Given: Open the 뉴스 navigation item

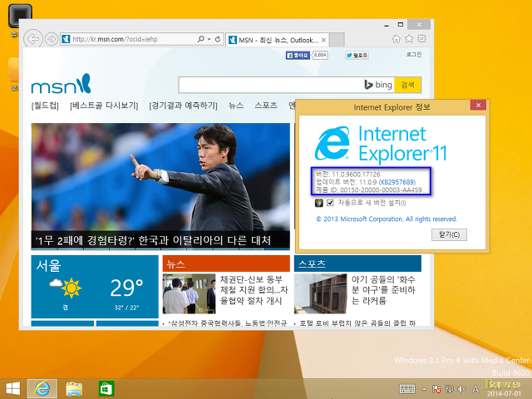Looking at the screenshot, I should pyautogui.click(x=236, y=106).
